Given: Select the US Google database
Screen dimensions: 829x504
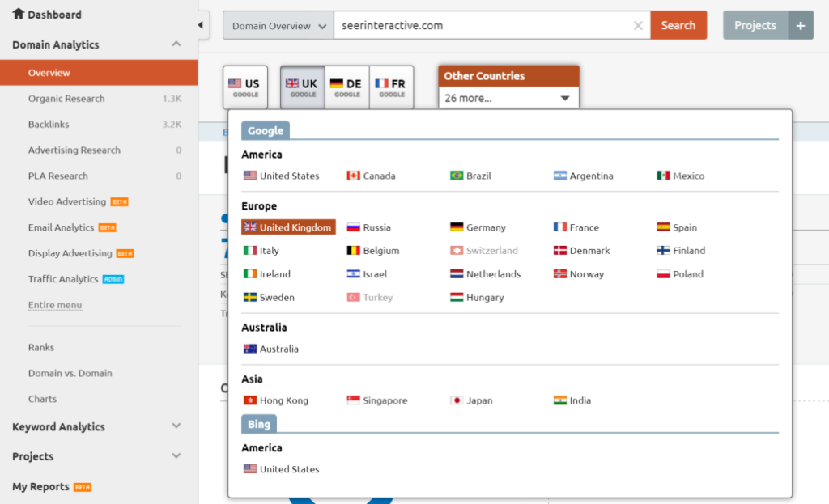Looking at the screenshot, I should click(x=244, y=85).
